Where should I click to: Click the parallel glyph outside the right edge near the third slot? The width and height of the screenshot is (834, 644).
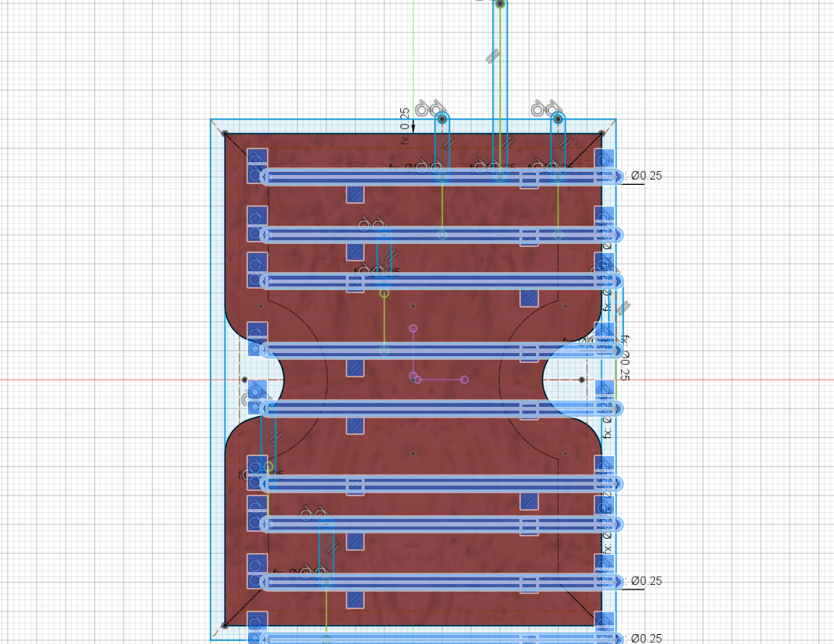[623, 308]
